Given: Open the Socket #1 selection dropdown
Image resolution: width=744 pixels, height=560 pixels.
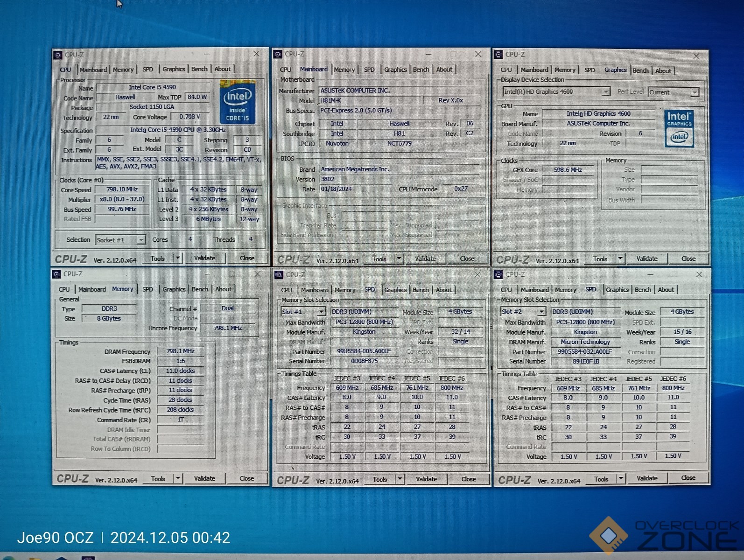Looking at the screenshot, I should click(x=121, y=240).
